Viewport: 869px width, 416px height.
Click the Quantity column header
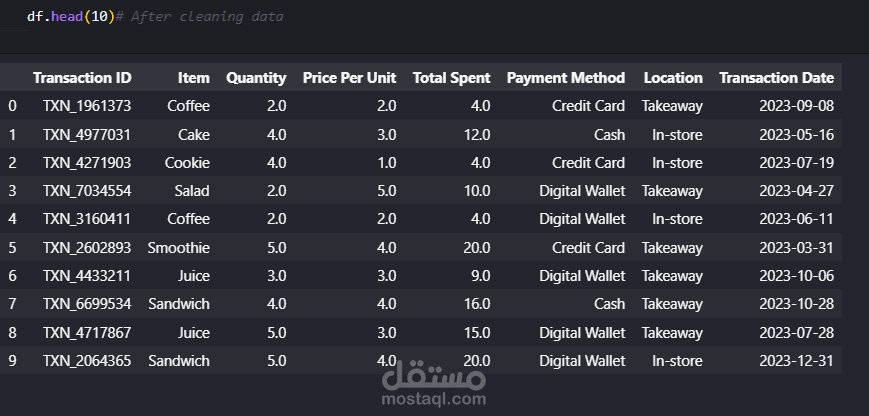(x=256, y=77)
